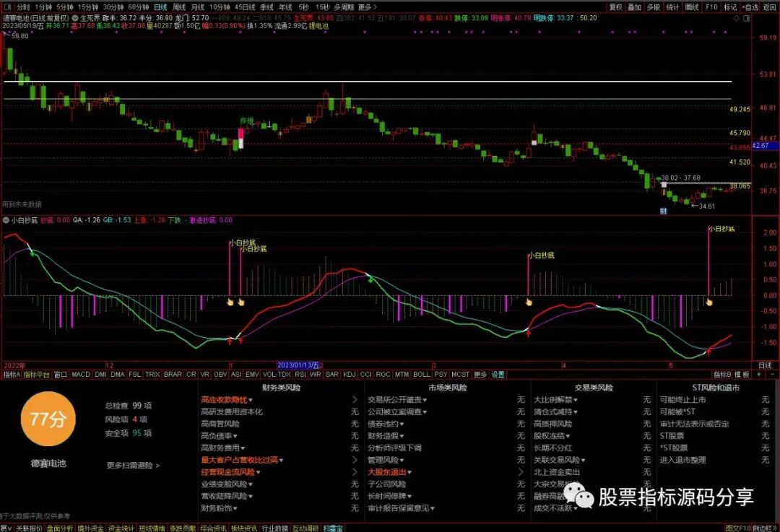
Task: Click the 2023/01/13 date marker on time axis
Action: click(x=298, y=365)
